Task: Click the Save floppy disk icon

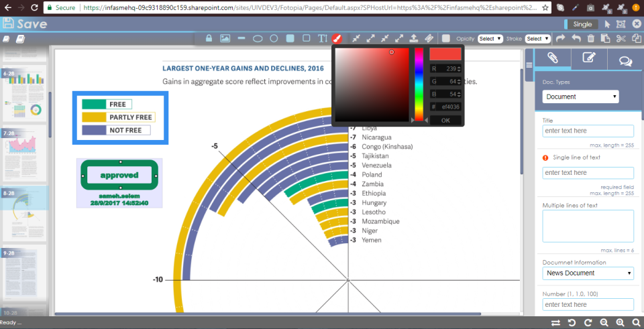Action: [x=7, y=23]
